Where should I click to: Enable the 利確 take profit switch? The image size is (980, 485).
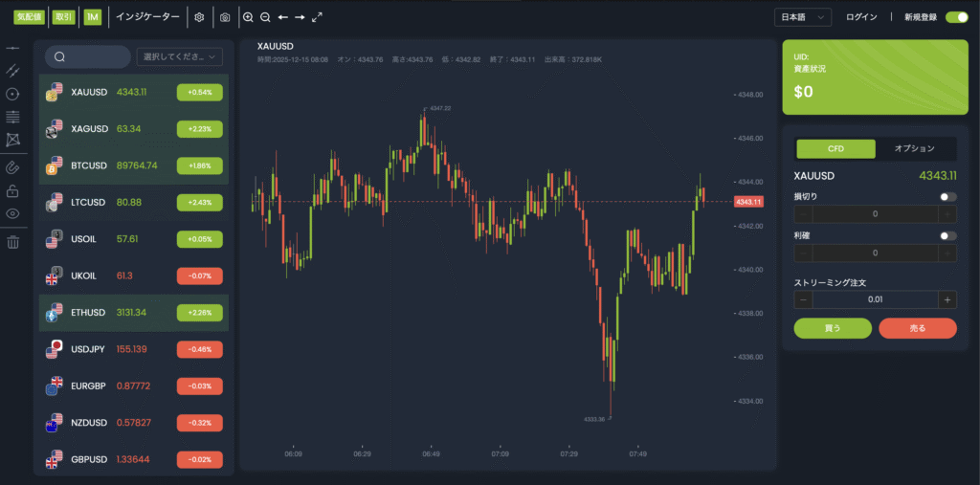tap(947, 235)
